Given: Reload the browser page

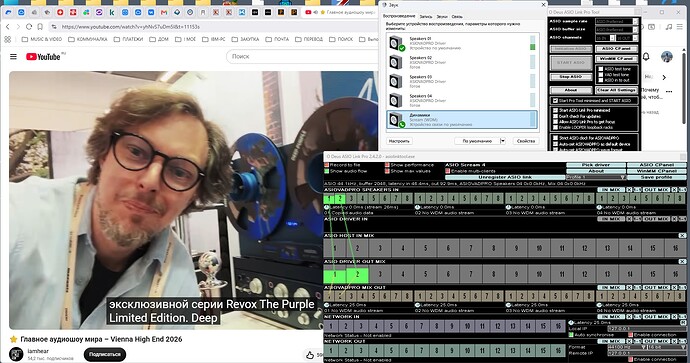Looking at the screenshot, I should tap(29, 27).
